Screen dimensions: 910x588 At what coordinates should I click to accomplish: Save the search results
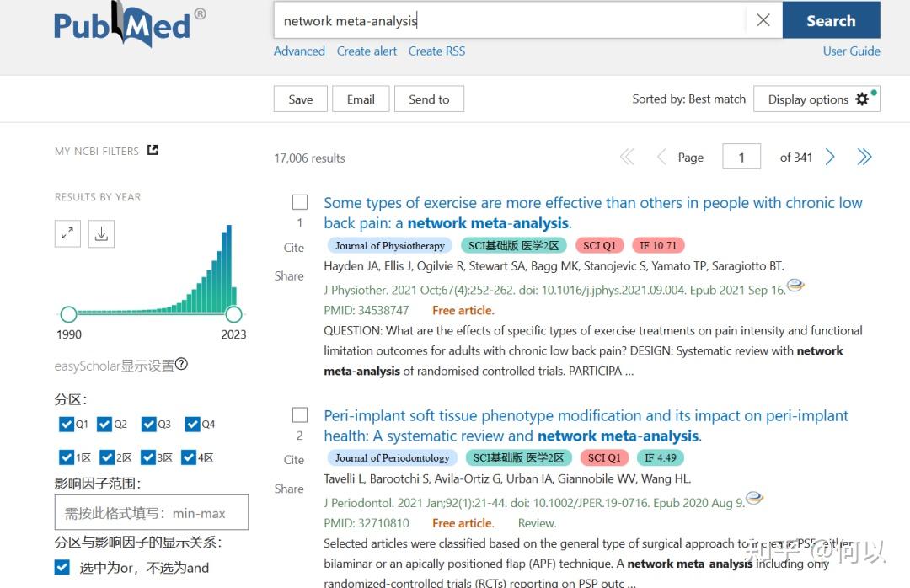click(300, 99)
